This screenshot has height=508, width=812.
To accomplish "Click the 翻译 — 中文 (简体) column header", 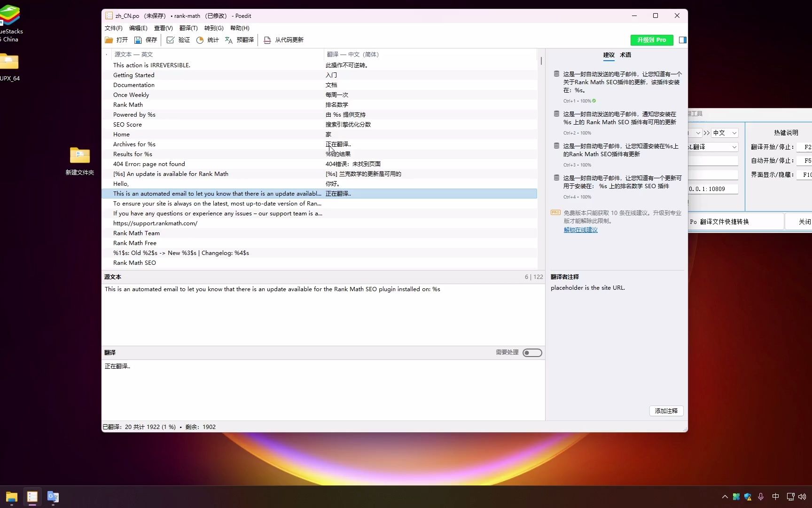I will pos(430,55).
